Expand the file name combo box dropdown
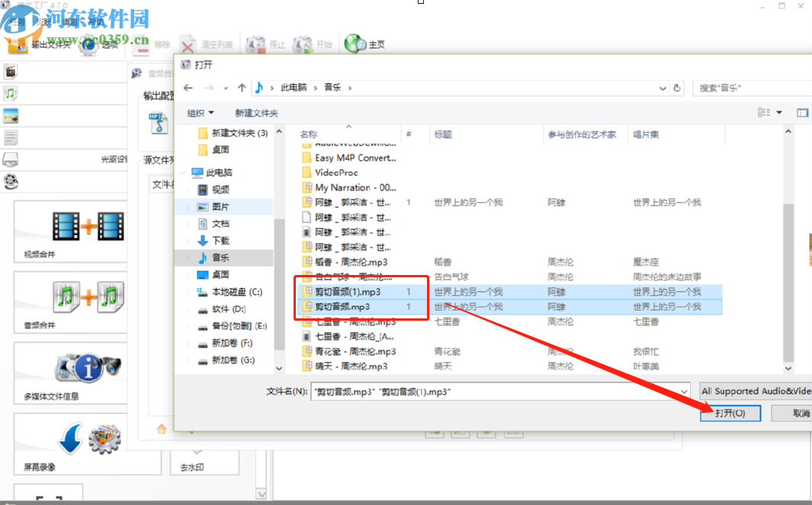The image size is (812, 505). click(x=684, y=392)
